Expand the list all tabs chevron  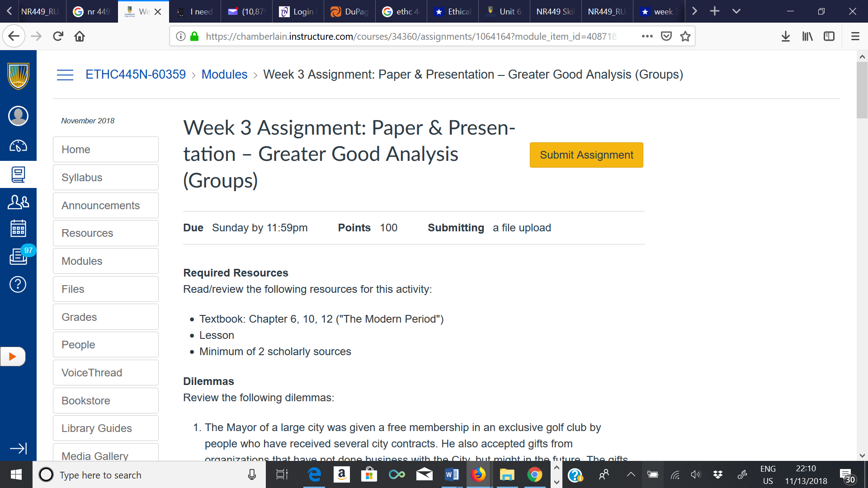click(736, 11)
